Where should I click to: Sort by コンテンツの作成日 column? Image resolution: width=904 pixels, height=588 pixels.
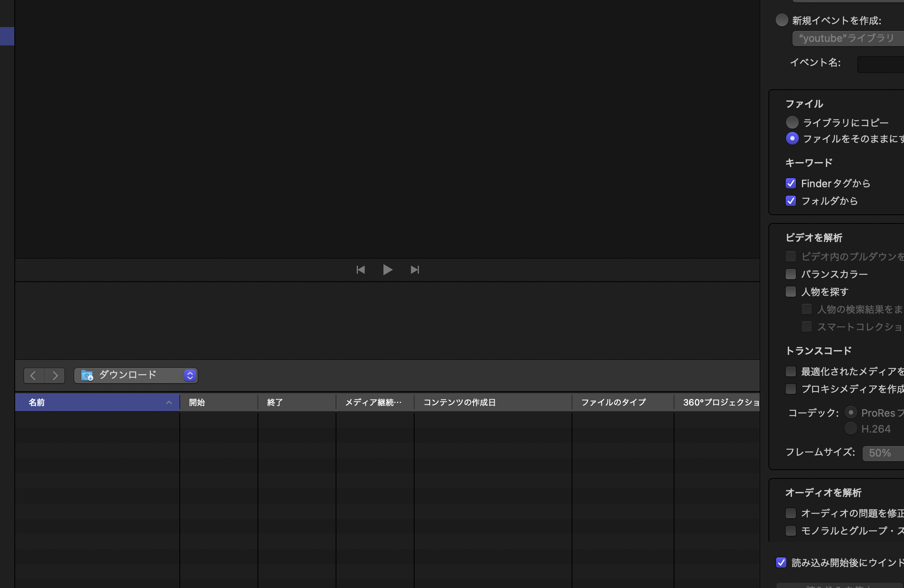[x=459, y=402]
